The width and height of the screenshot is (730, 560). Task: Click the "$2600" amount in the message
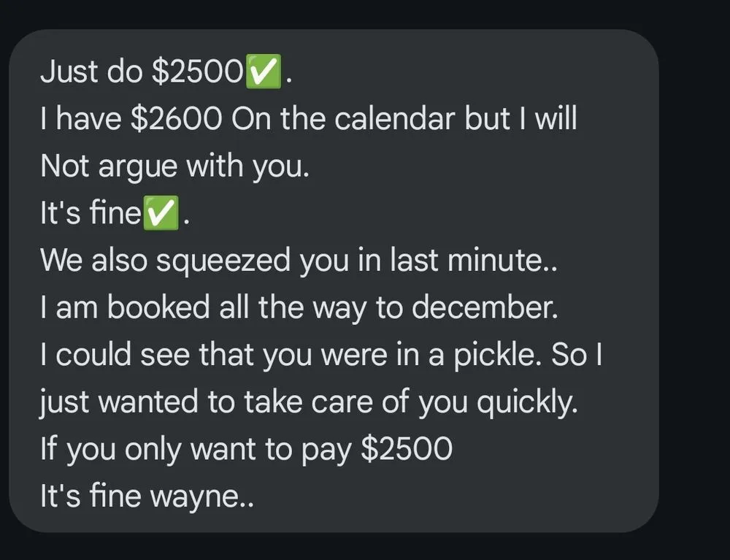point(175,119)
